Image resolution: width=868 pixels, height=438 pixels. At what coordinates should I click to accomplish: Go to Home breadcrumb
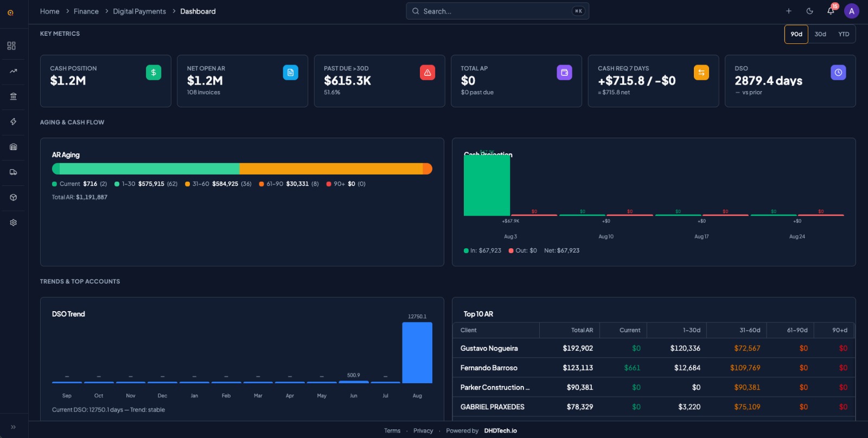point(49,11)
